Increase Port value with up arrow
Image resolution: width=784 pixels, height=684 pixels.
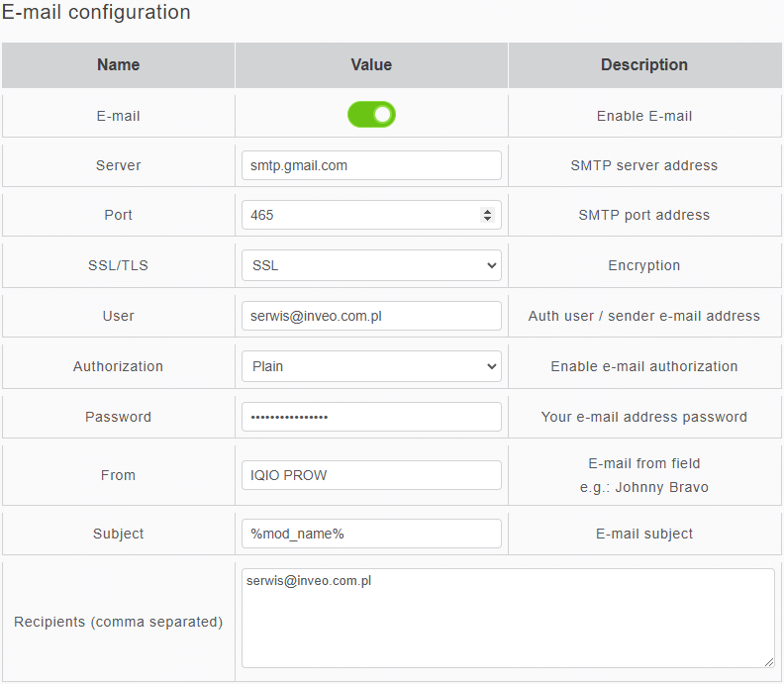coord(487,211)
